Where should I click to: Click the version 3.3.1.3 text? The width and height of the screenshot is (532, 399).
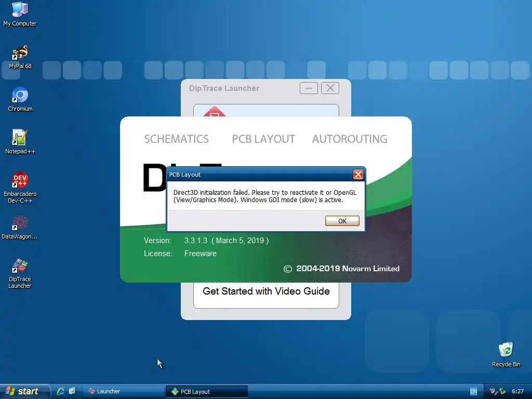point(196,241)
